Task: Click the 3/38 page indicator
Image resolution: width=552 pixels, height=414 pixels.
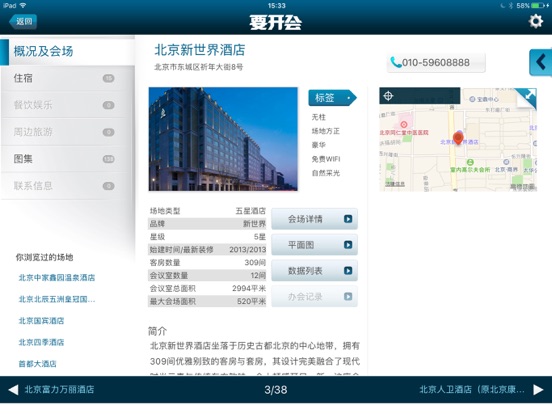Action: click(276, 390)
